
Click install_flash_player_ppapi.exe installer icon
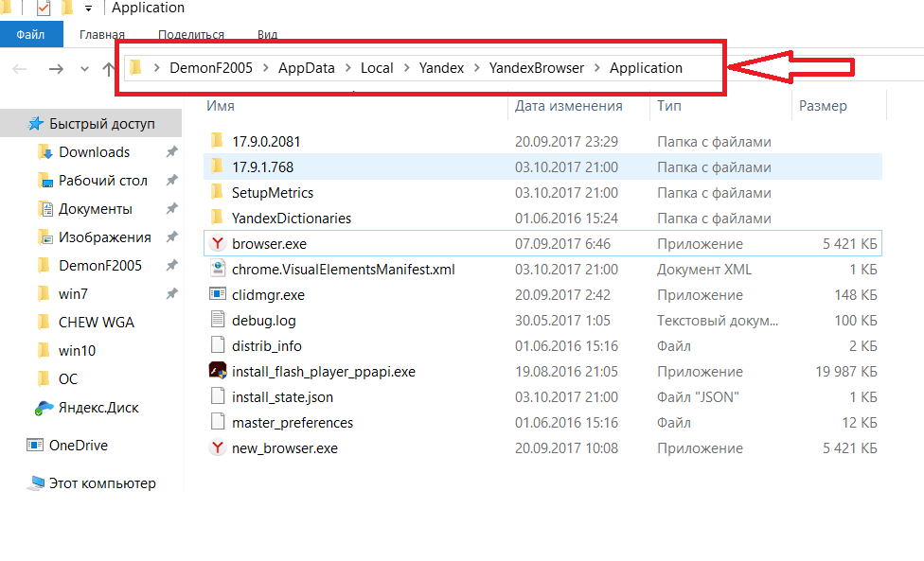[x=218, y=370]
